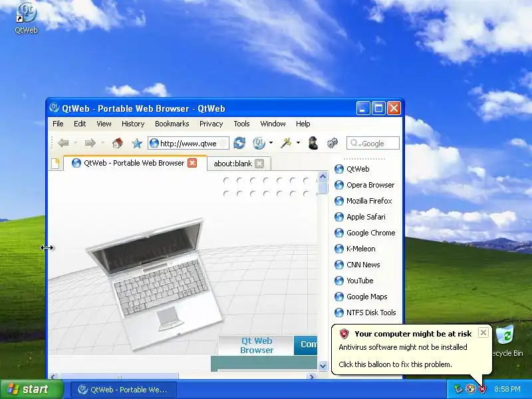
Task: Open the Window menu
Action: pos(273,124)
